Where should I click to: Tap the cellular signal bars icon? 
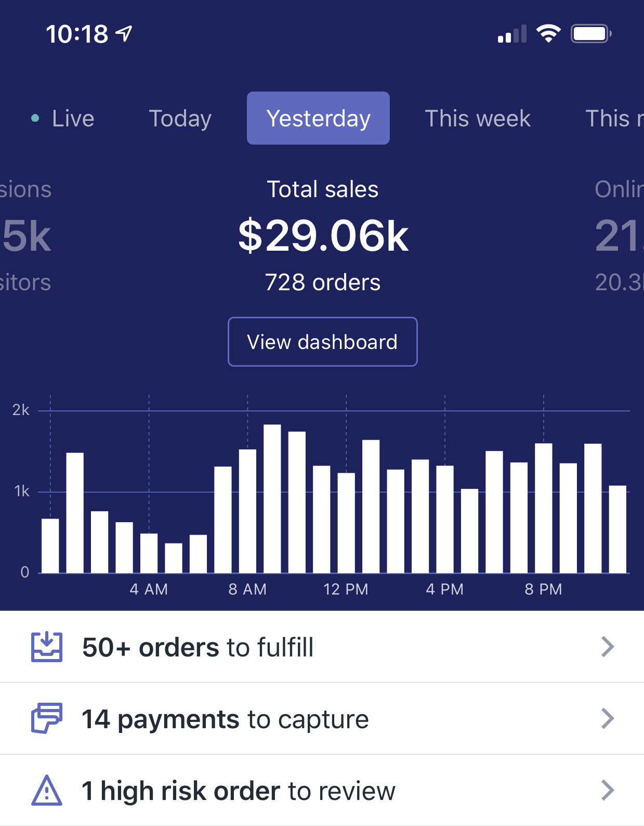pos(512,34)
